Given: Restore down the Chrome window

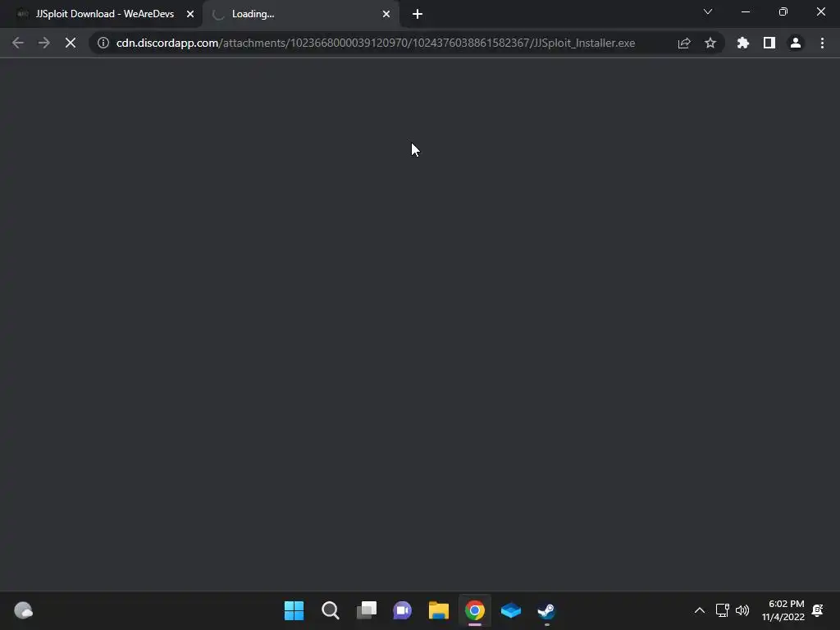Looking at the screenshot, I should (783, 11).
